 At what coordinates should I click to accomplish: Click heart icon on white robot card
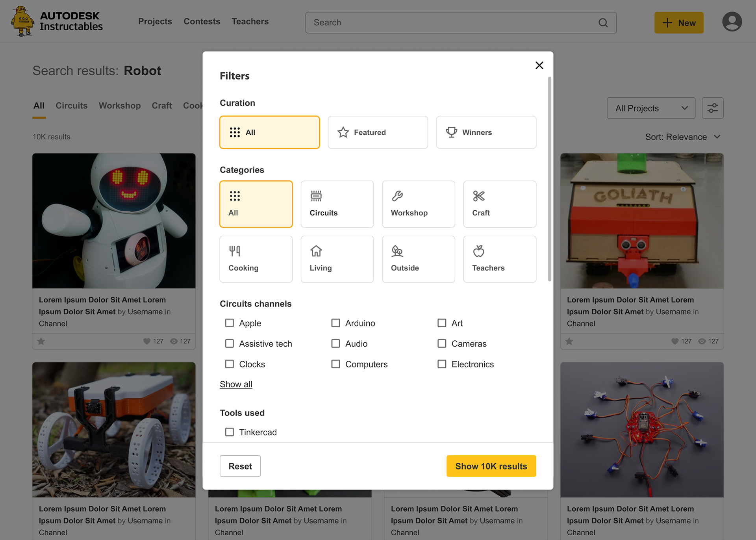tap(147, 341)
